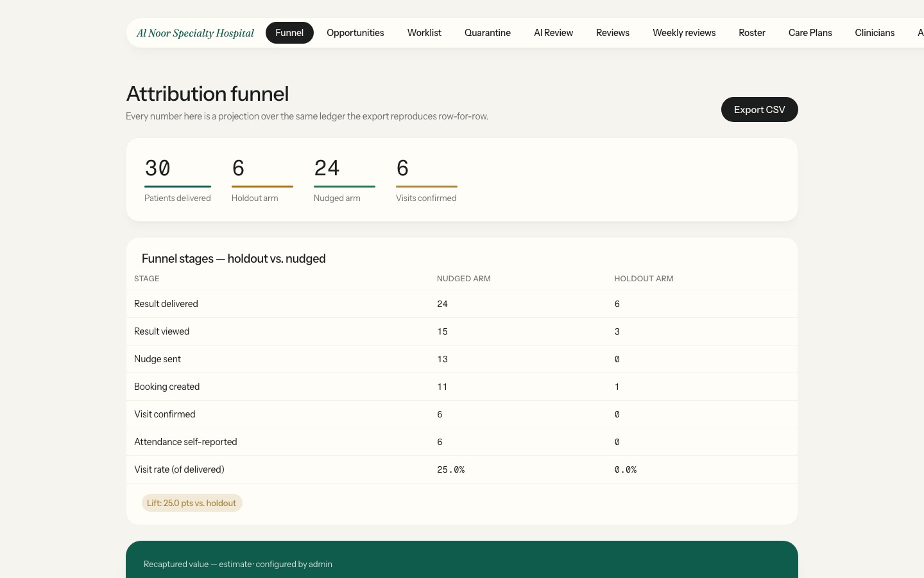Click the 25.0% visit rate value
This screenshot has width=924, height=578.
pos(451,469)
